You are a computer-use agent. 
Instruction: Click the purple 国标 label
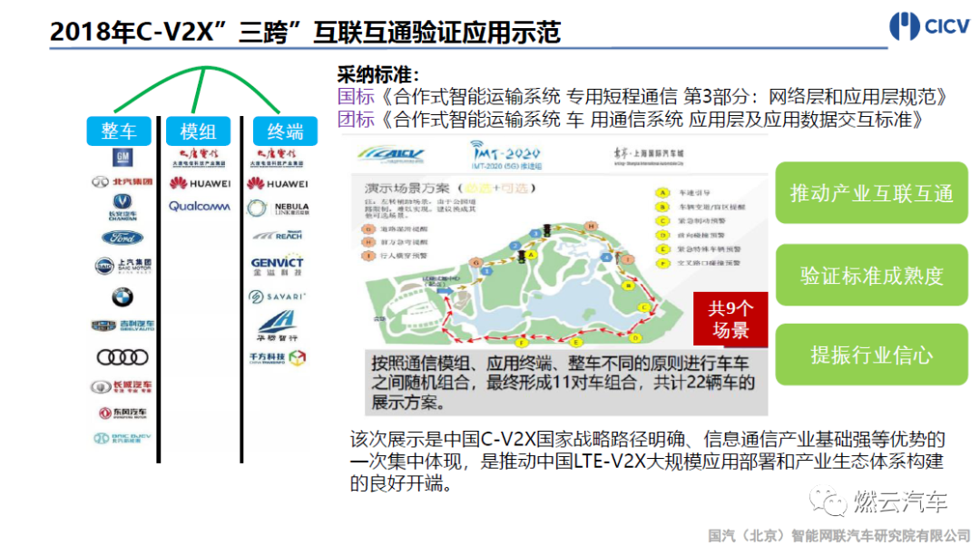(356, 97)
